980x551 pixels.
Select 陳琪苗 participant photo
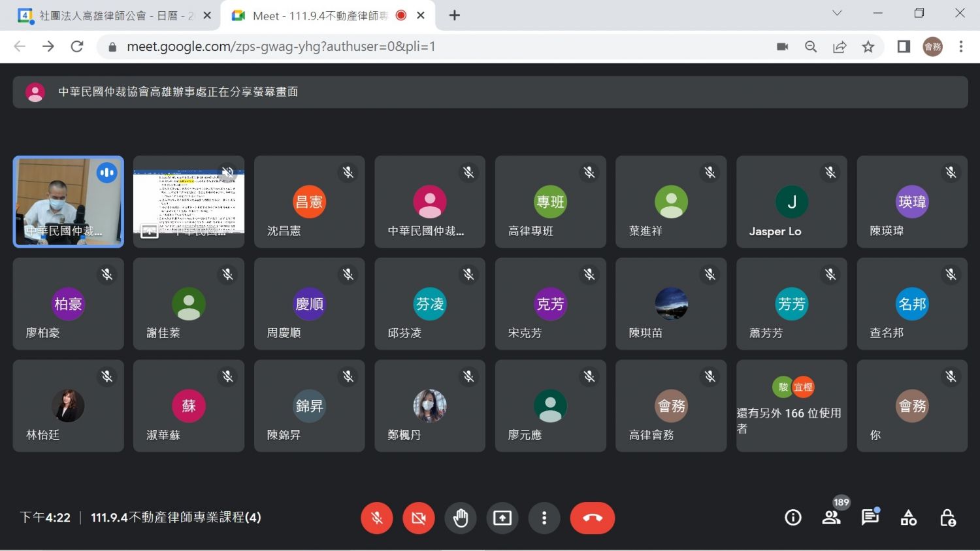pos(671,304)
